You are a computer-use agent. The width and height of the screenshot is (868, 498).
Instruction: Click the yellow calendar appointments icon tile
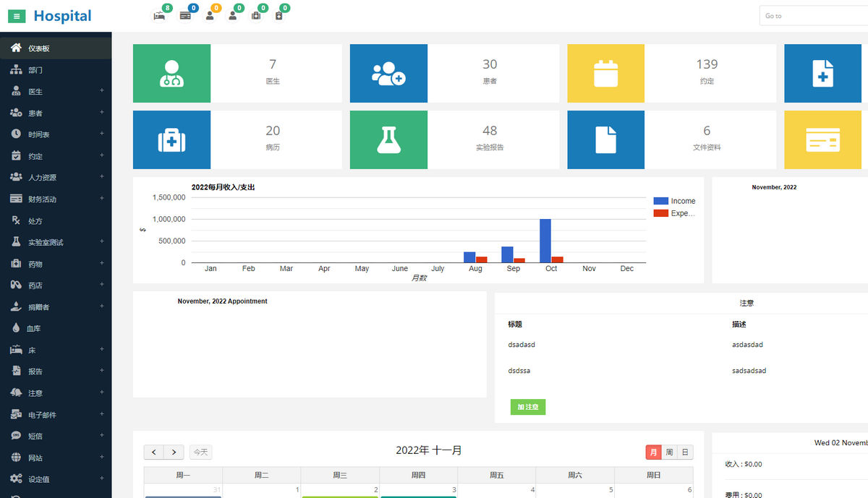605,73
